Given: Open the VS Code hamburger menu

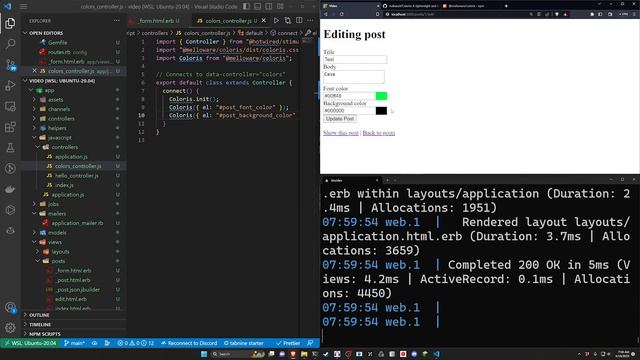Looking at the screenshot, I should tap(24, 7).
